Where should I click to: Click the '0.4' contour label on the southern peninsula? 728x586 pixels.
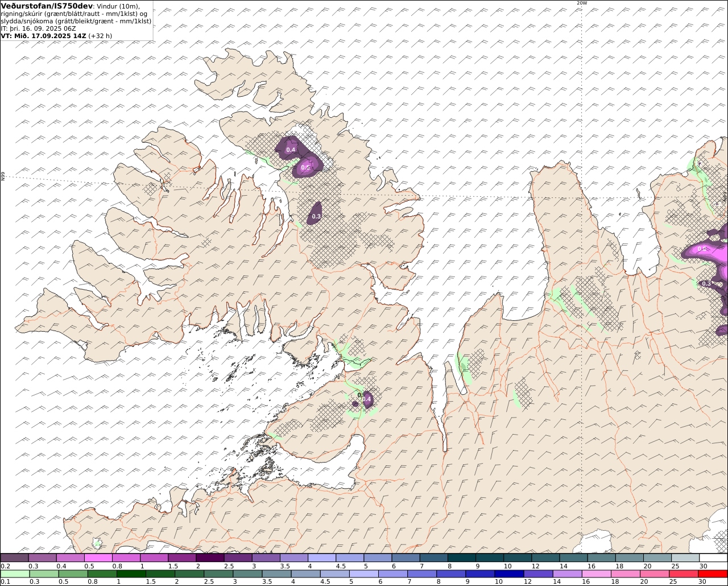coord(366,399)
